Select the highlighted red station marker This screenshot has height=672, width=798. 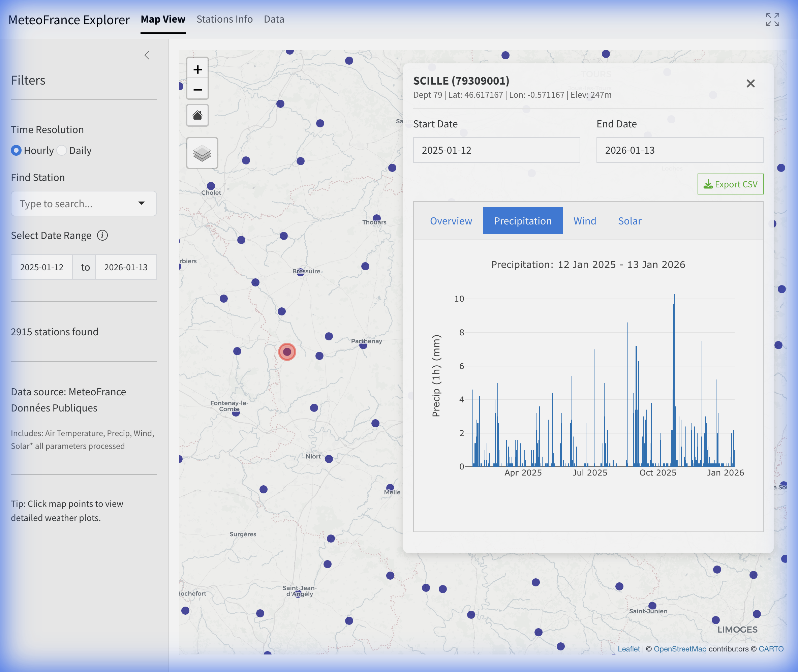click(x=287, y=352)
